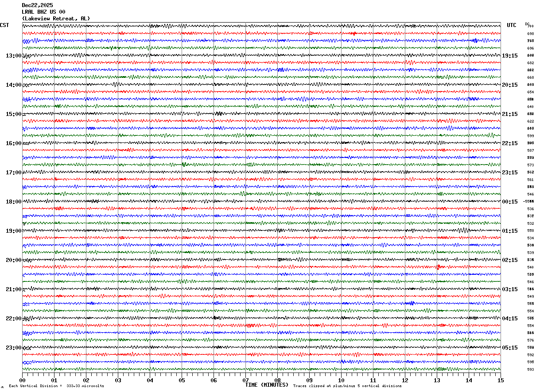Select the 08 minute tick label
Screen dimensions: 536x392
point(278,380)
